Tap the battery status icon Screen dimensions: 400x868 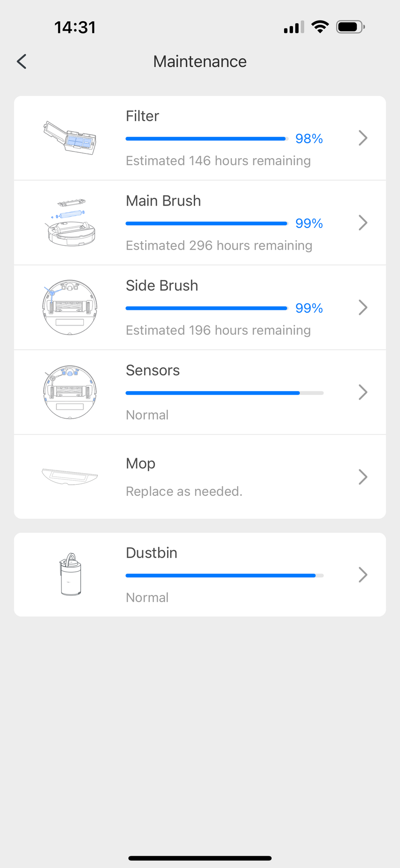tap(350, 27)
